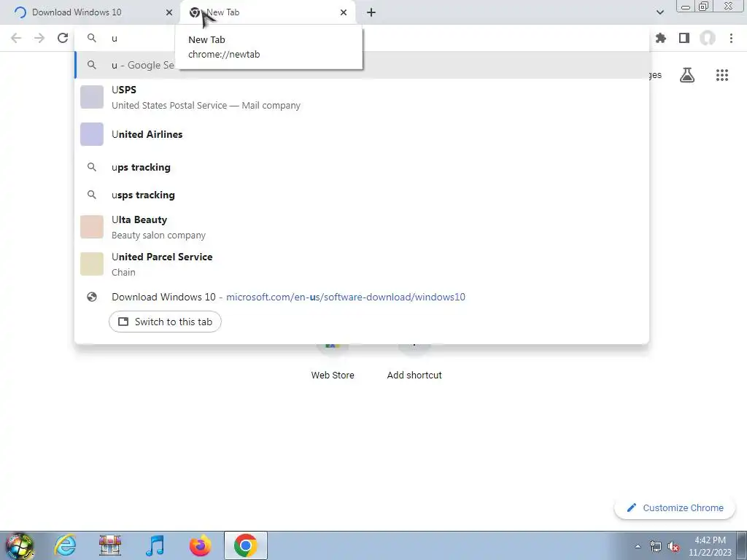Viewport: 747px width, 560px height.
Task: Expand the tab search chevron
Action: point(659,12)
